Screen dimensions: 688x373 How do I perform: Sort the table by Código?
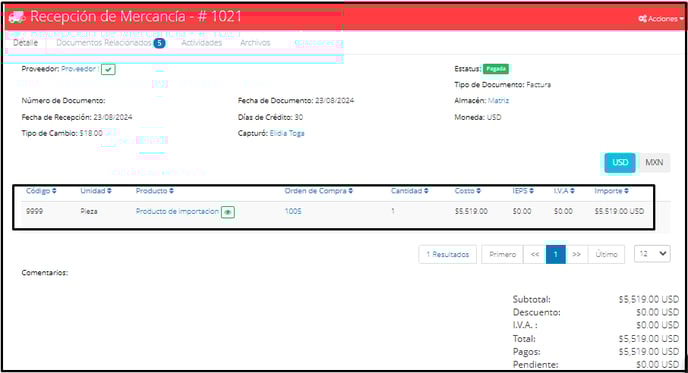(41, 191)
